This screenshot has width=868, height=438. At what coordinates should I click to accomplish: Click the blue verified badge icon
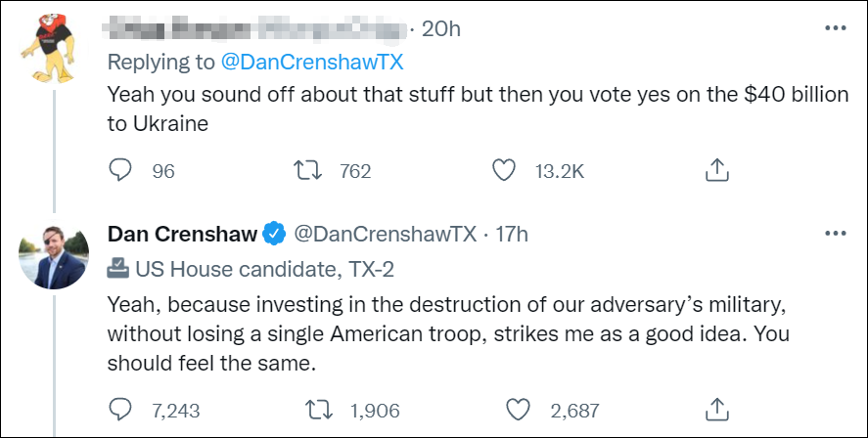coord(275,235)
